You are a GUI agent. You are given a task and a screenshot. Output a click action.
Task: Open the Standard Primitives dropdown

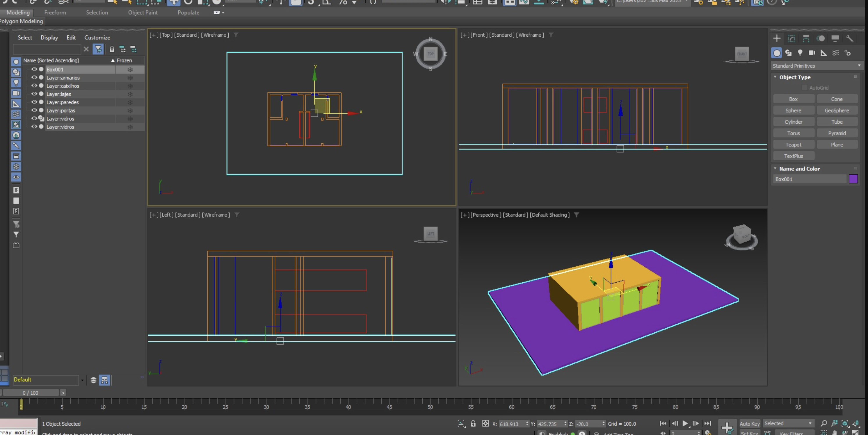(816, 66)
